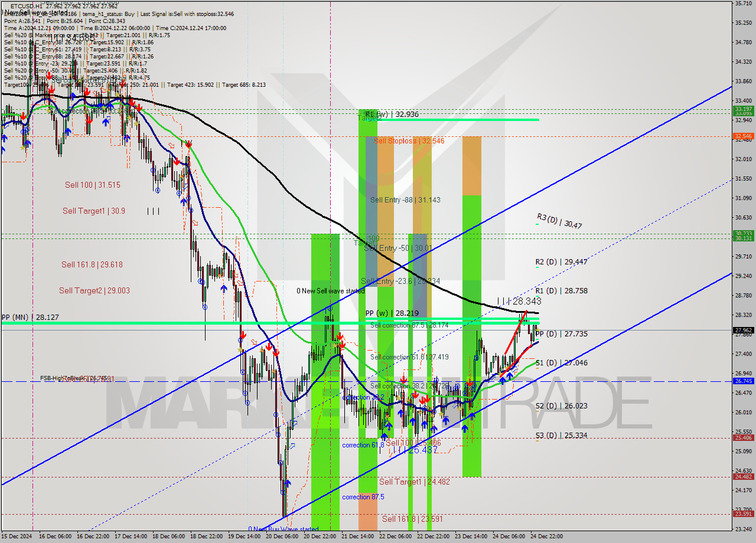Select the '0 New Buy Wave started' annotation
Screen dimensions: 756x543
[x=283, y=529]
